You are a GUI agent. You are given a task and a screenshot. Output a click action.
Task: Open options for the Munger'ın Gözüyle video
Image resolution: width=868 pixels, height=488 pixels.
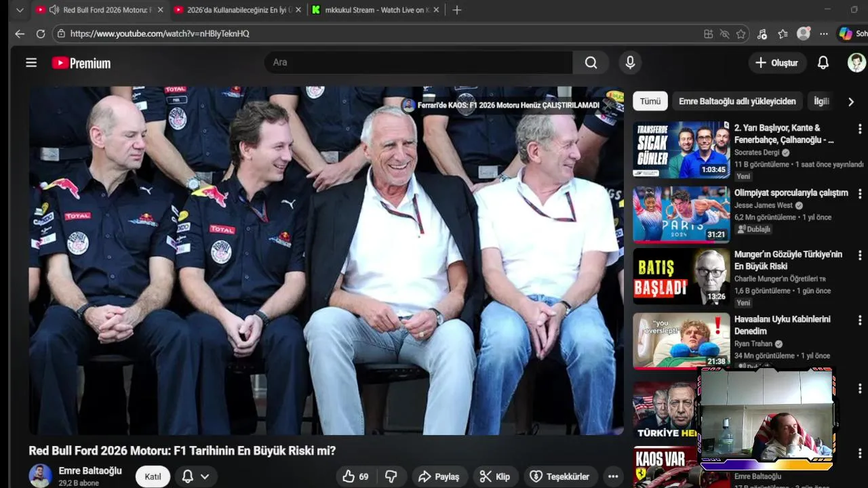860,256
